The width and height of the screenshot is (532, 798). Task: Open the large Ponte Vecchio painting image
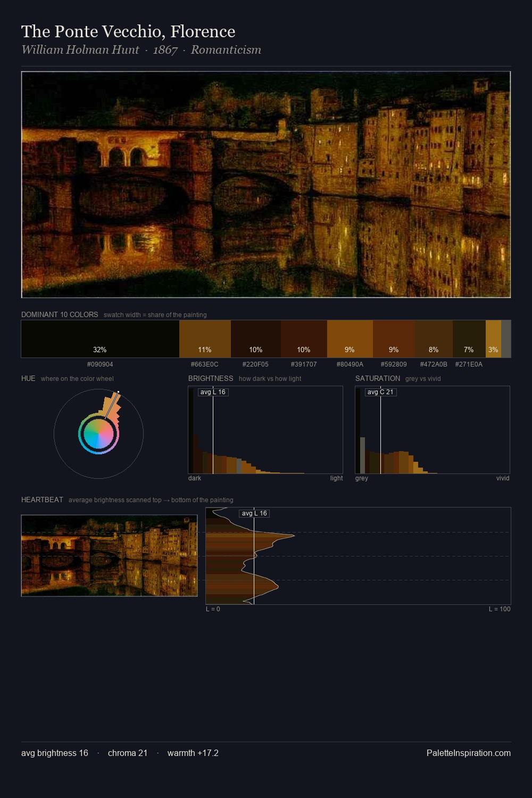click(x=266, y=185)
